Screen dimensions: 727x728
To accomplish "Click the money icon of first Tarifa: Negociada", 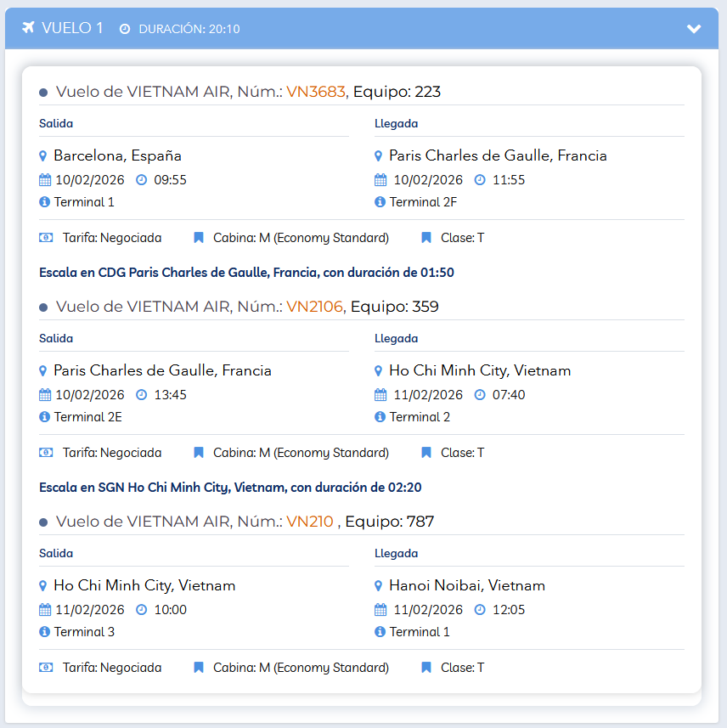I will (x=46, y=238).
